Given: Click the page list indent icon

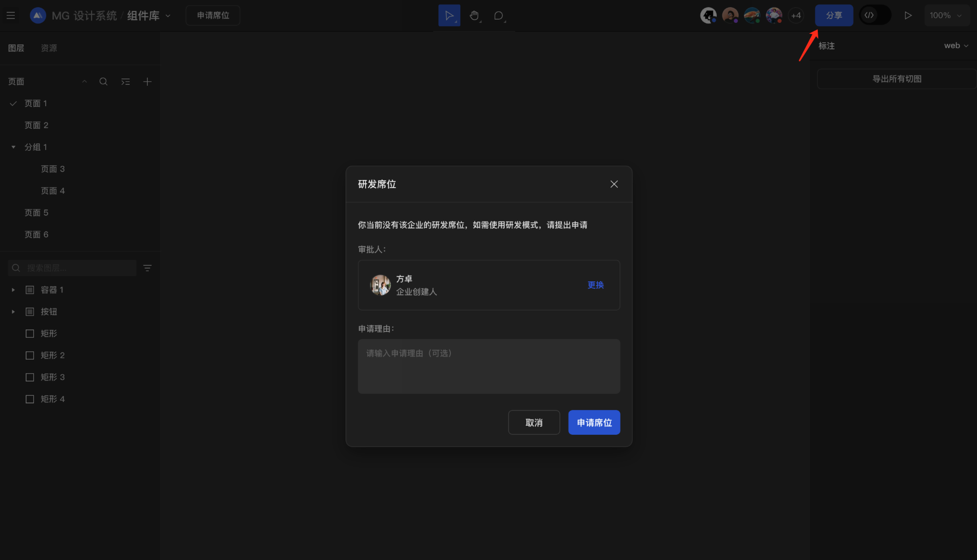Looking at the screenshot, I should point(126,82).
